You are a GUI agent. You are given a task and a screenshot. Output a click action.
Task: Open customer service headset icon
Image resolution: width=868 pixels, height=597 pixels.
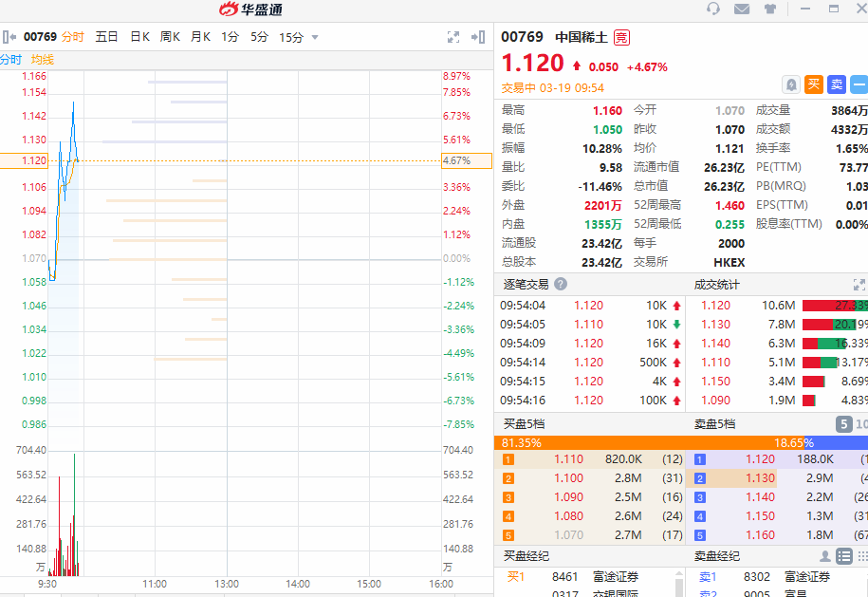(x=713, y=9)
